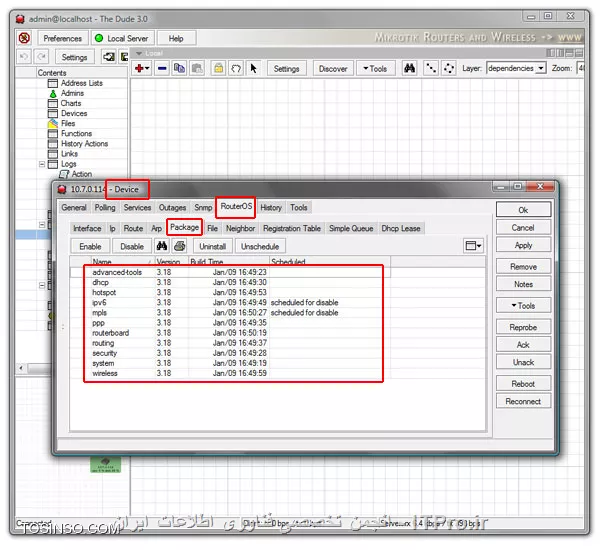This screenshot has height=550, width=600.
Task: Click the paste icon in map toolbar
Action: tap(197, 69)
